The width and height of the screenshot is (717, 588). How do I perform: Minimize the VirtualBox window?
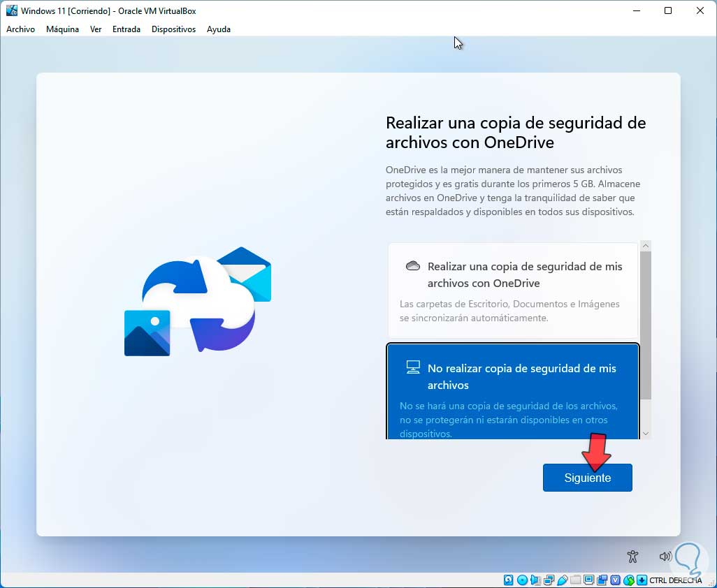636,10
